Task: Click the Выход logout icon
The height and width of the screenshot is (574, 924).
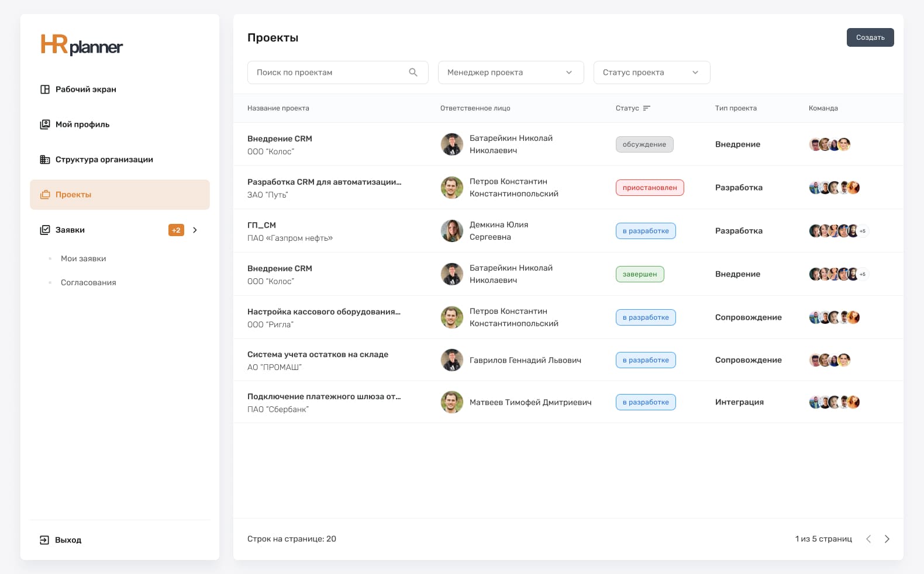Action: [44, 540]
